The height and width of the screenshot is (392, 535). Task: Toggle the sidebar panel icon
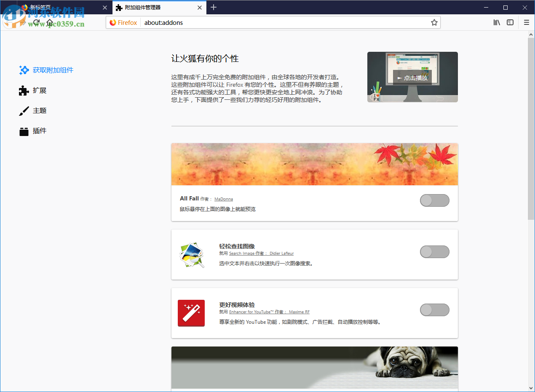point(510,22)
